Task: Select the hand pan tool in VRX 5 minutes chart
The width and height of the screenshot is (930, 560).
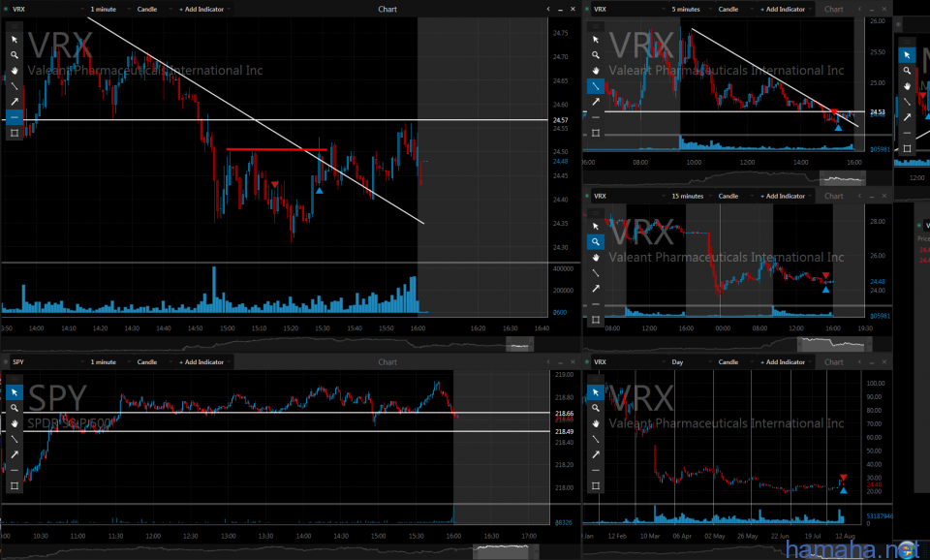Action: click(596, 70)
